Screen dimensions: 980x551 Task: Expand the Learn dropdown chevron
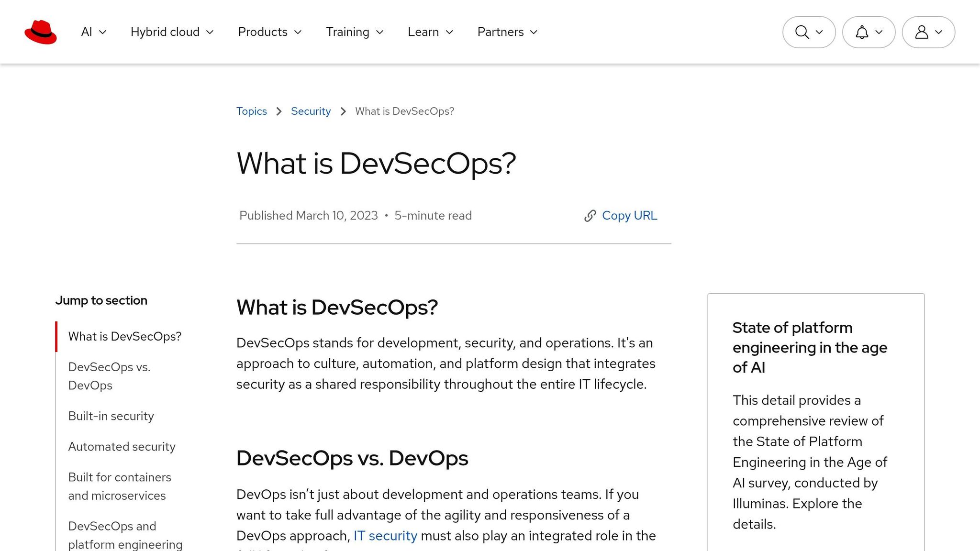(449, 32)
